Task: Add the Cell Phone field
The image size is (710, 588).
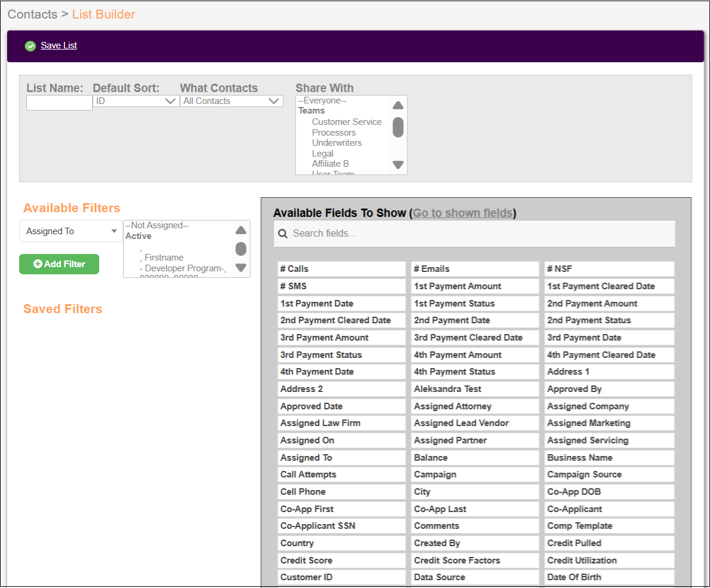Action: pyautogui.click(x=341, y=492)
